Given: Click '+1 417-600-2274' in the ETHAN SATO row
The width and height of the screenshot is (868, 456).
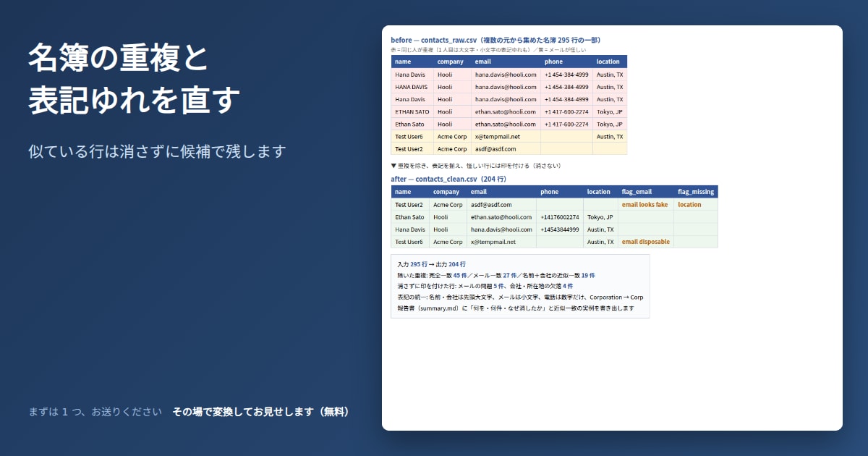Looking at the screenshot, I should tap(566, 111).
